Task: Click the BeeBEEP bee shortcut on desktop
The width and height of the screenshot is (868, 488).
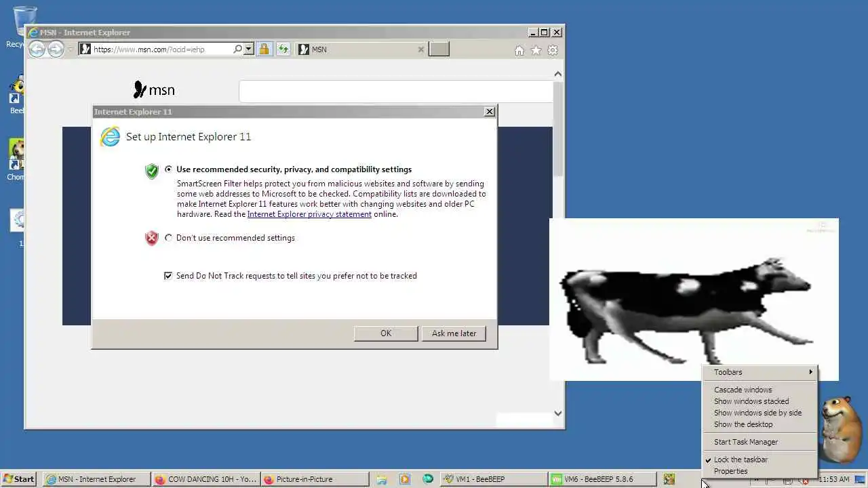Action: pos(16,94)
